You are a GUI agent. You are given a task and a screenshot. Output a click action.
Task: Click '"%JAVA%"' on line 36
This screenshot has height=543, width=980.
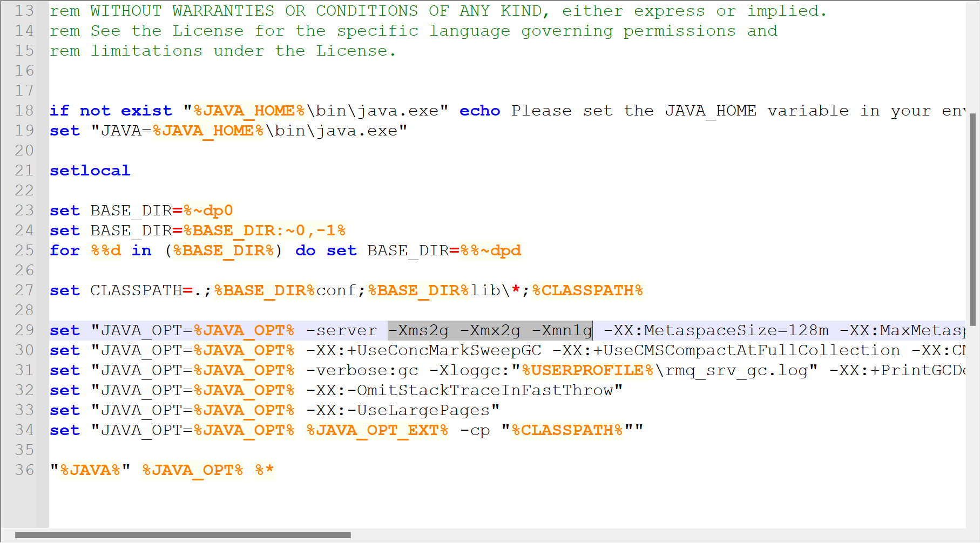pyautogui.click(x=90, y=470)
